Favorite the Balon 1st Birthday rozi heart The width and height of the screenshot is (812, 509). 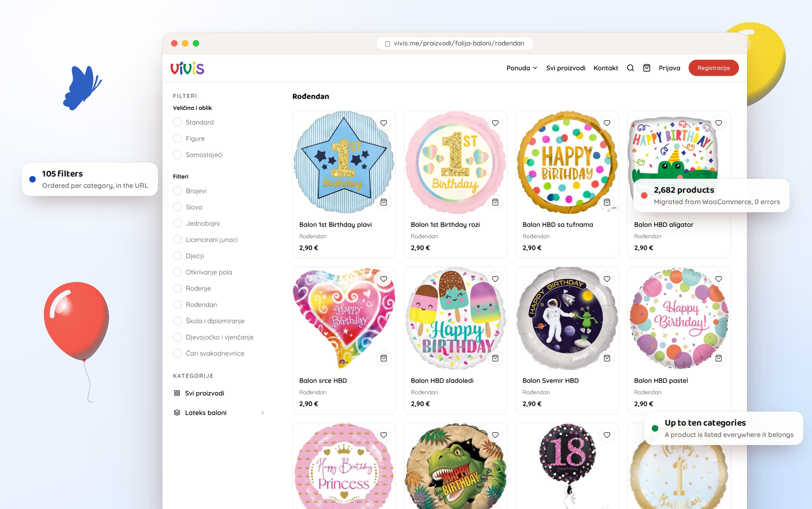pyautogui.click(x=495, y=123)
